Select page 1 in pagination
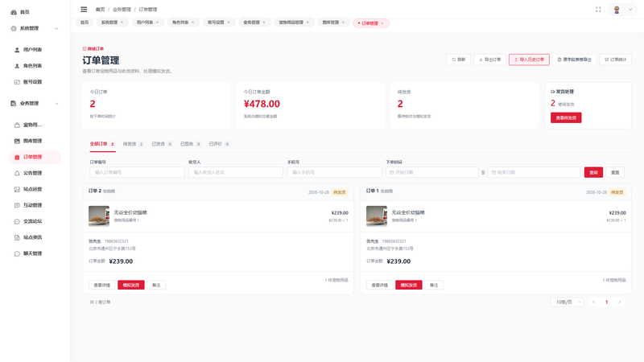 (x=607, y=302)
